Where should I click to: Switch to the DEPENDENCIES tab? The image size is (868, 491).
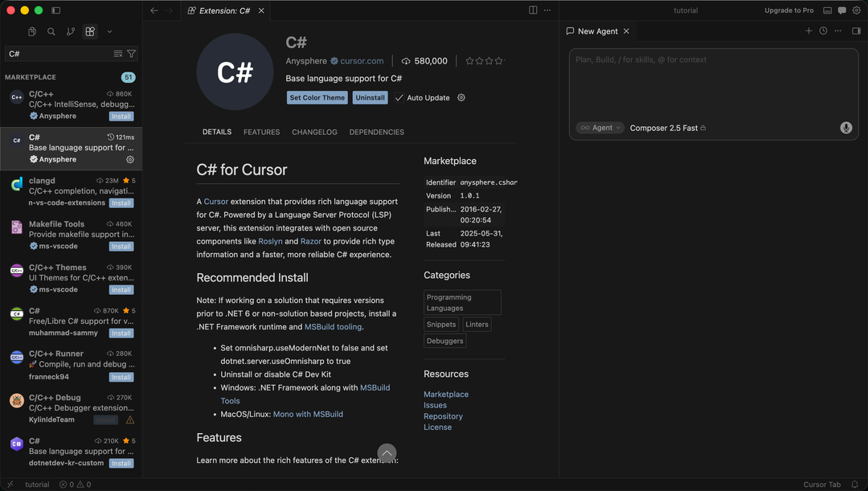pos(376,132)
